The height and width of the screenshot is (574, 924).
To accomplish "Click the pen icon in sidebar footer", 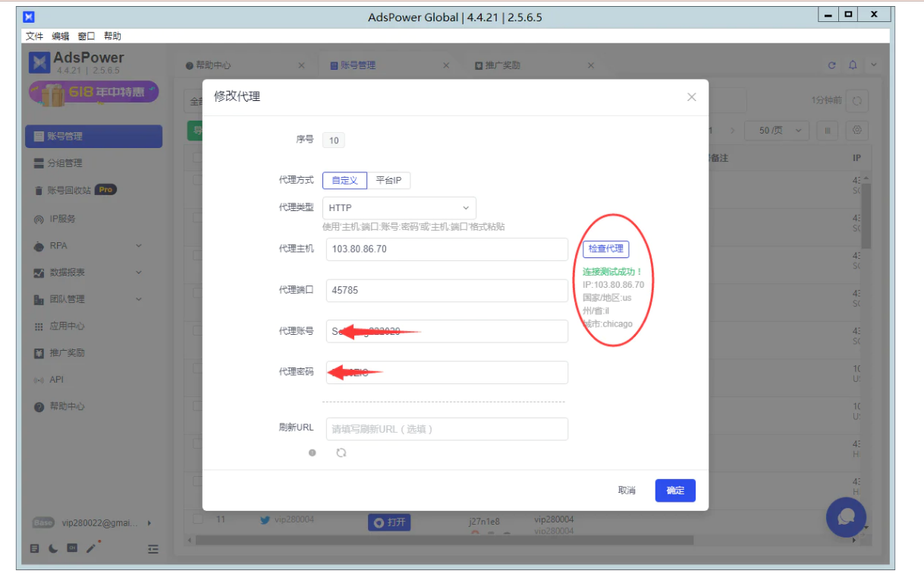I will (92, 547).
